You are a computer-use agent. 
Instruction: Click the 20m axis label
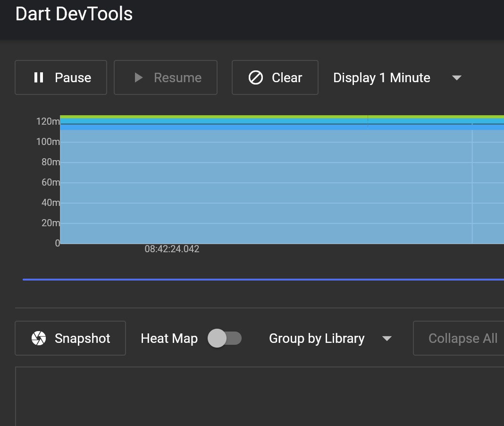click(x=50, y=222)
